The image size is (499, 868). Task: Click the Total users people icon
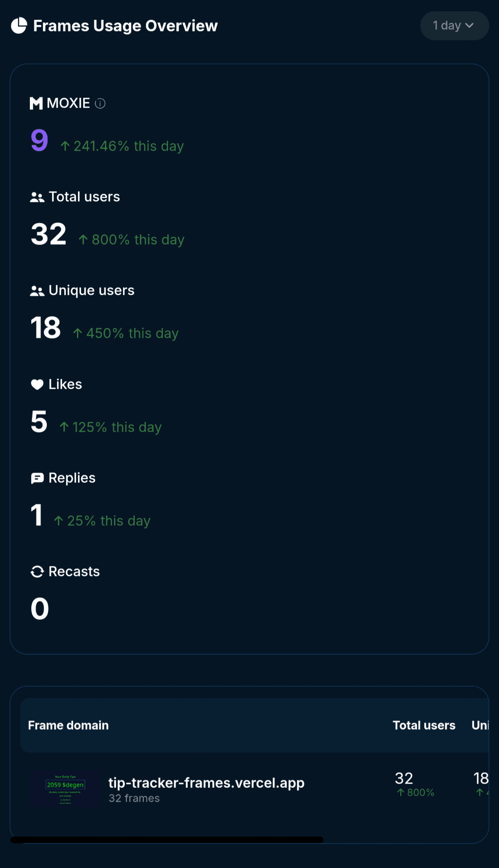pyautogui.click(x=37, y=198)
